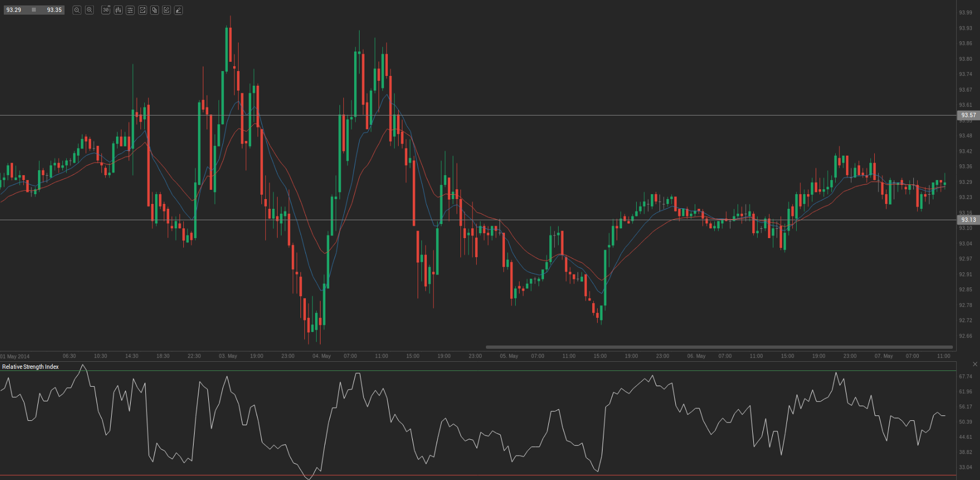Click the 93.29 sell price
The height and width of the screenshot is (480, 980).
click(14, 10)
